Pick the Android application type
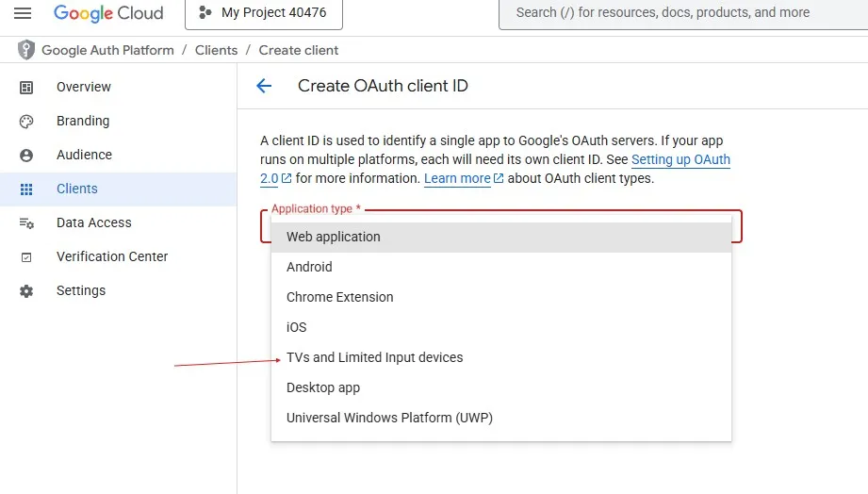This screenshot has height=494, width=868. pos(309,267)
